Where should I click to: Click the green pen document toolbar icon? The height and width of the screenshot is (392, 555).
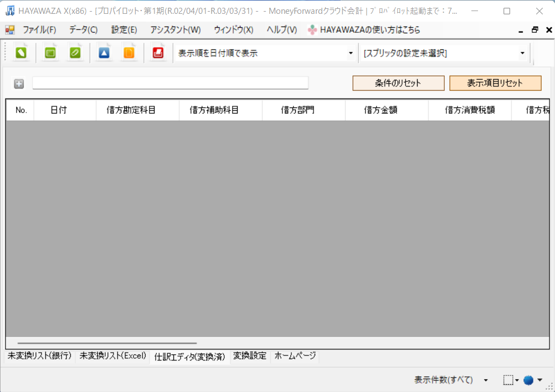[x=21, y=53]
